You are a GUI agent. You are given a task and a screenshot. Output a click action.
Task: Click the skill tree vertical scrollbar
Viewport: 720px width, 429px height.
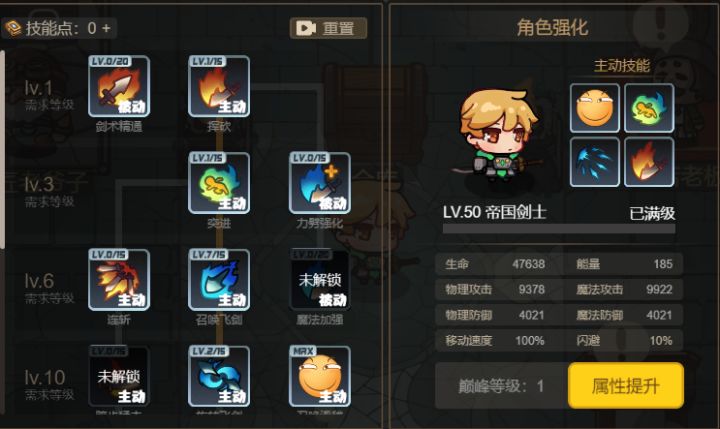[x=3, y=149]
